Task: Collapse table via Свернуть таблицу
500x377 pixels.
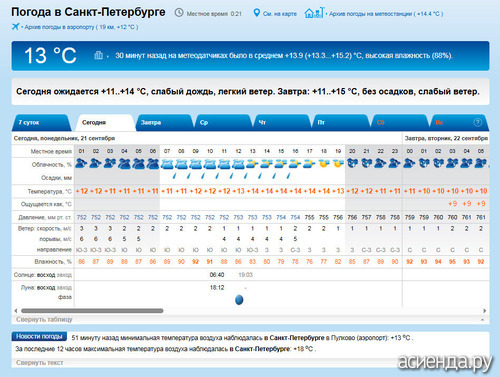Action: pyautogui.click(x=44, y=319)
